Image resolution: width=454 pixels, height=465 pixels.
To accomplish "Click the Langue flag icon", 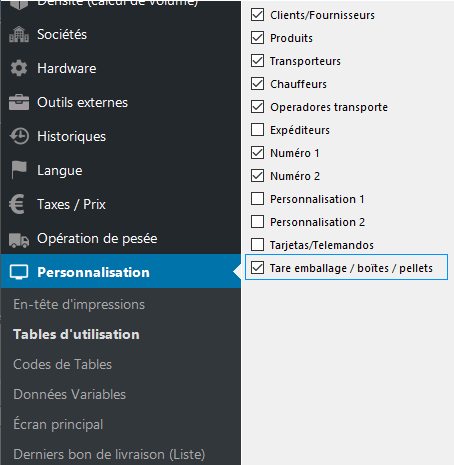I will (19, 170).
